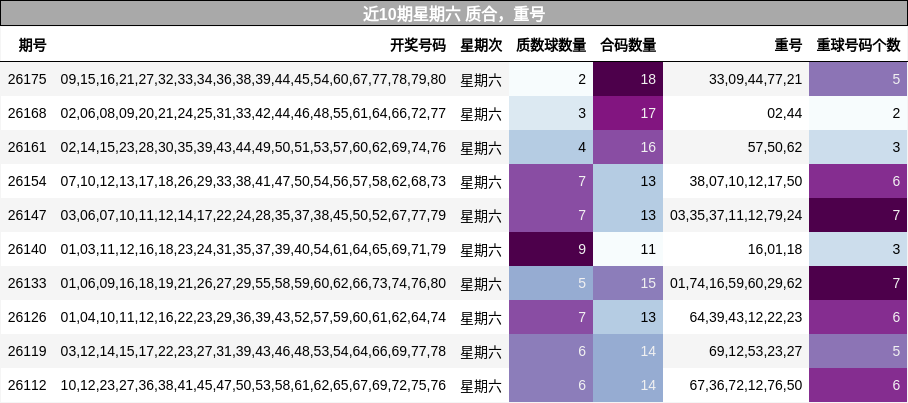Select winning numbers of issue 26147 starting 03,06,07
Image resolution: width=908 pixels, height=403 pixels.
pos(253,215)
